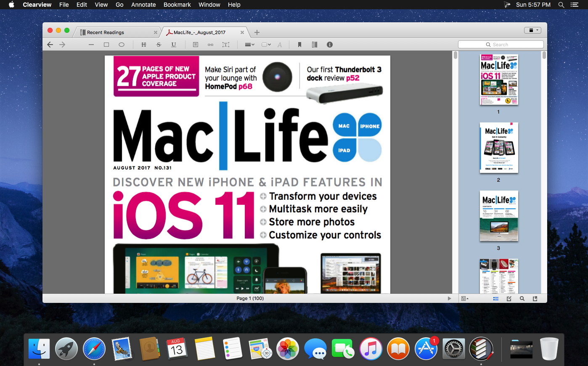Open the Clearview application menu
This screenshot has height=366, width=588.
[37, 5]
